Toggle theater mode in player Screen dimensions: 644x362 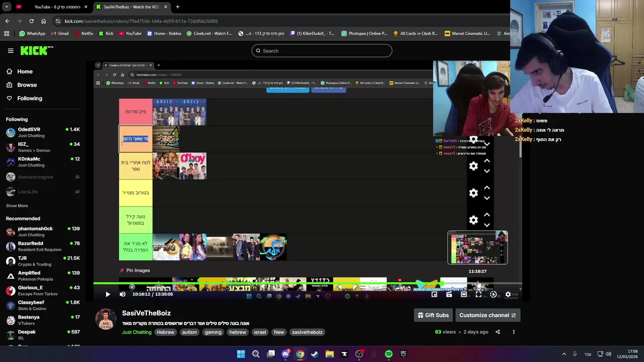click(464, 295)
